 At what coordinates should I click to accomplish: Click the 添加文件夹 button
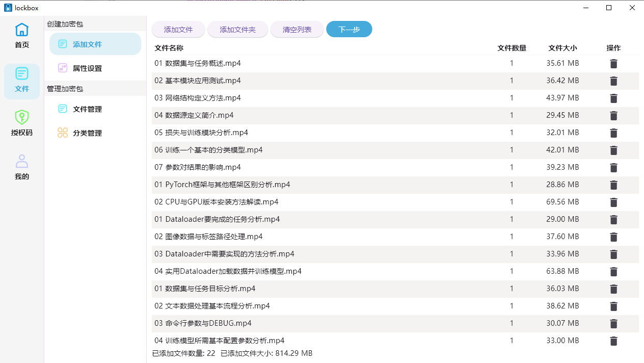click(237, 30)
